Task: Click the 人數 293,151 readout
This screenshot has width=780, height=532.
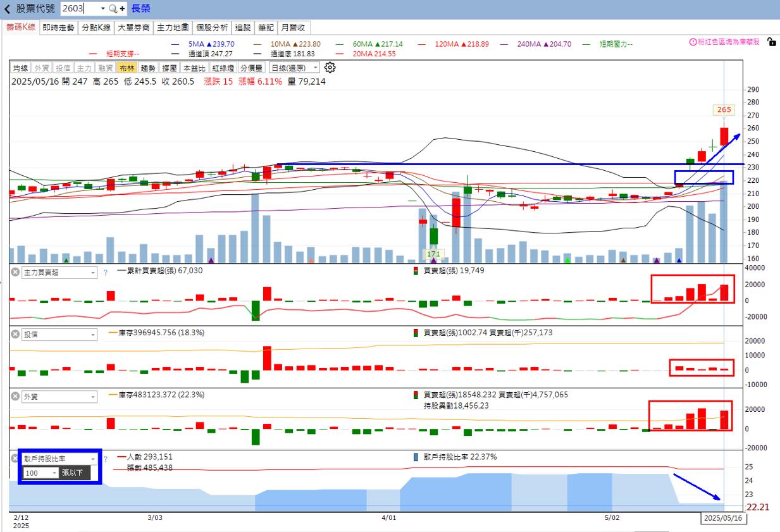Action: click(145, 457)
